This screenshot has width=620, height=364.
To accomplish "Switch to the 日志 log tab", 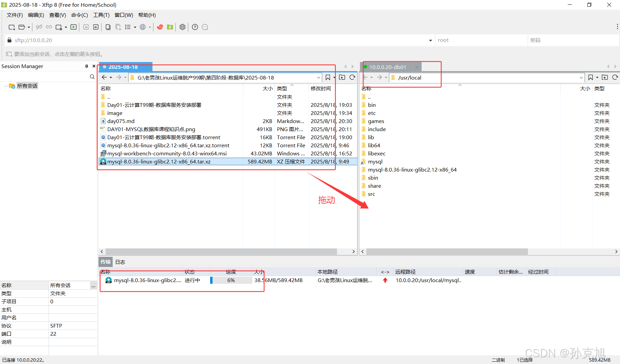I will pos(120,262).
